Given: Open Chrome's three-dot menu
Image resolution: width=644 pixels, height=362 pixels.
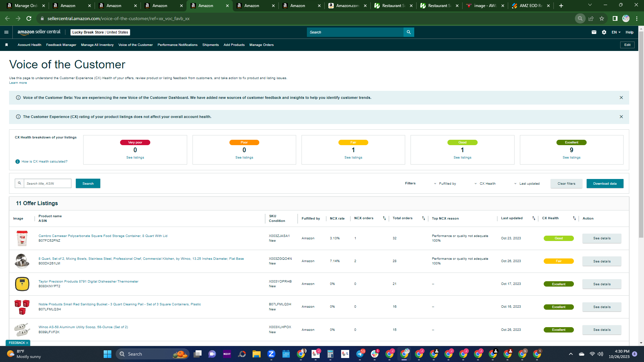Looking at the screenshot, I should point(637,18).
